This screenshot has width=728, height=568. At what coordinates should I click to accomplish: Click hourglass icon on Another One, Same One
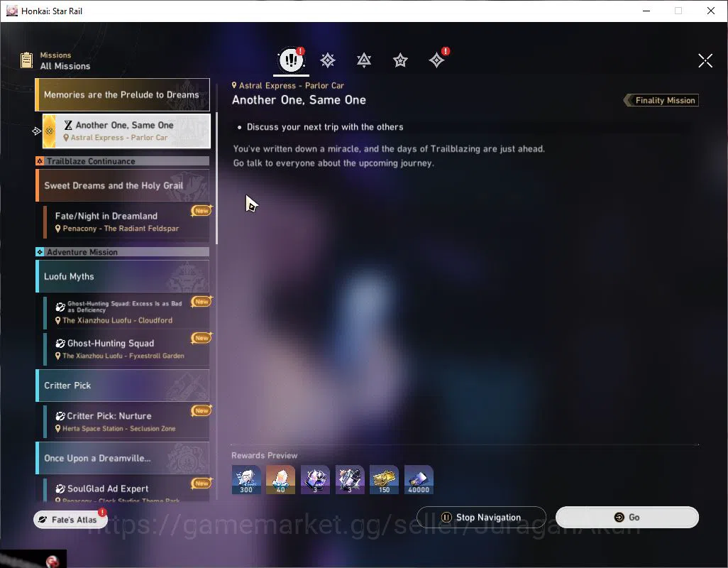68,125
